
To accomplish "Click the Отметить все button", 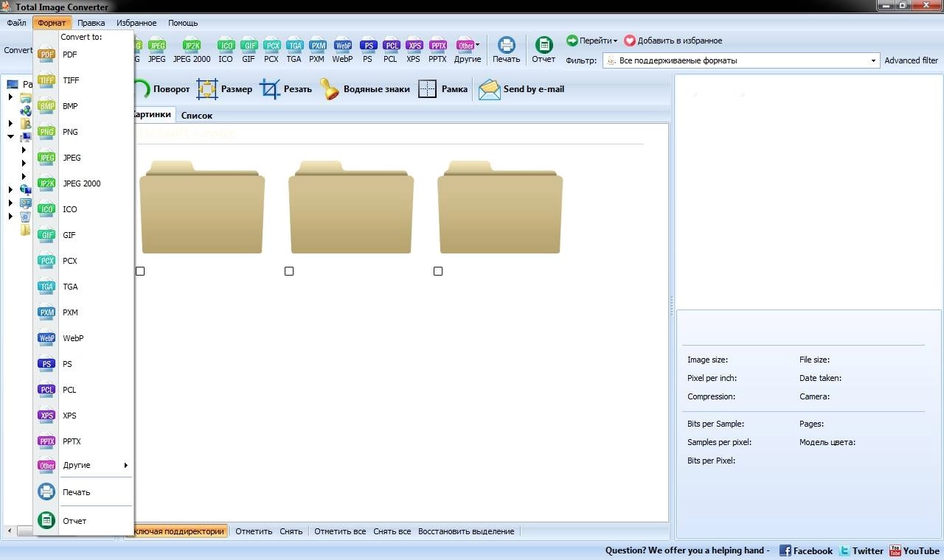I will point(340,531).
